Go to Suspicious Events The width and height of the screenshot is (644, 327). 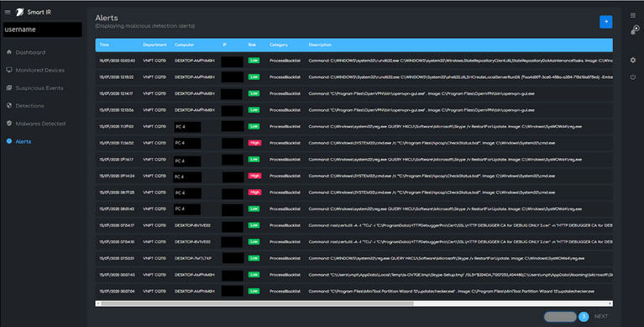(39, 88)
